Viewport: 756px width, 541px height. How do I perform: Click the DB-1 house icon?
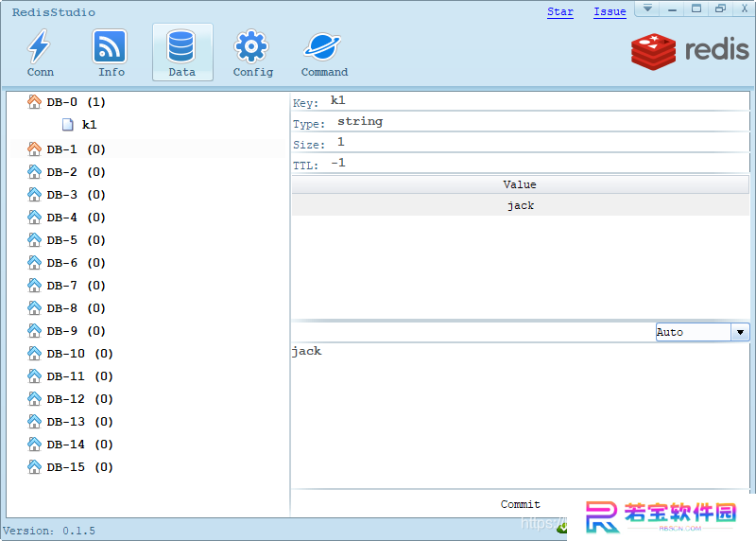pyautogui.click(x=34, y=149)
